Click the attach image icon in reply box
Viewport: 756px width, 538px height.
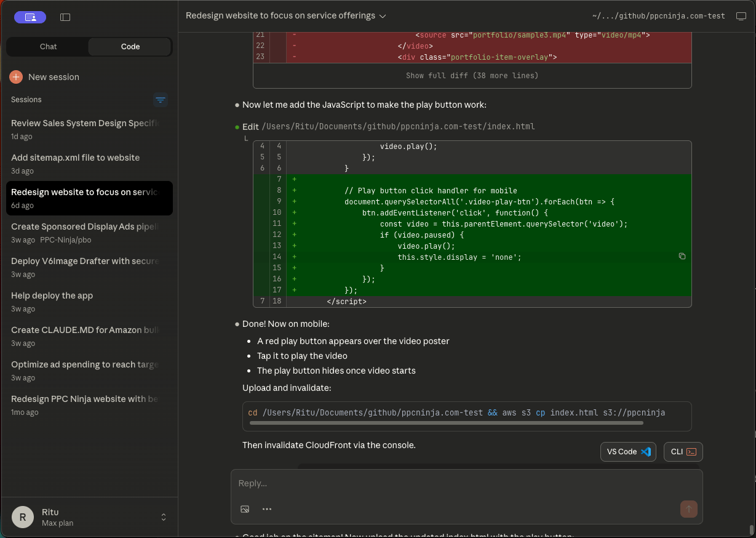tap(245, 509)
